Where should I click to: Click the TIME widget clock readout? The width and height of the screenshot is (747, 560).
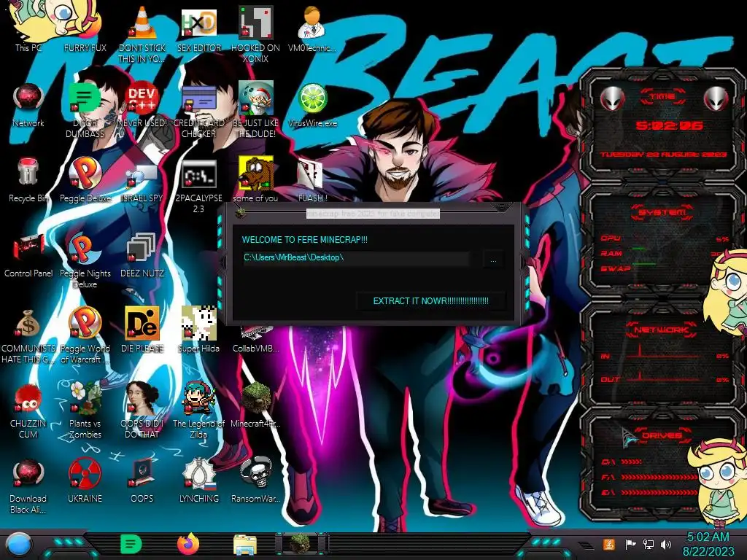pyautogui.click(x=668, y=125)
